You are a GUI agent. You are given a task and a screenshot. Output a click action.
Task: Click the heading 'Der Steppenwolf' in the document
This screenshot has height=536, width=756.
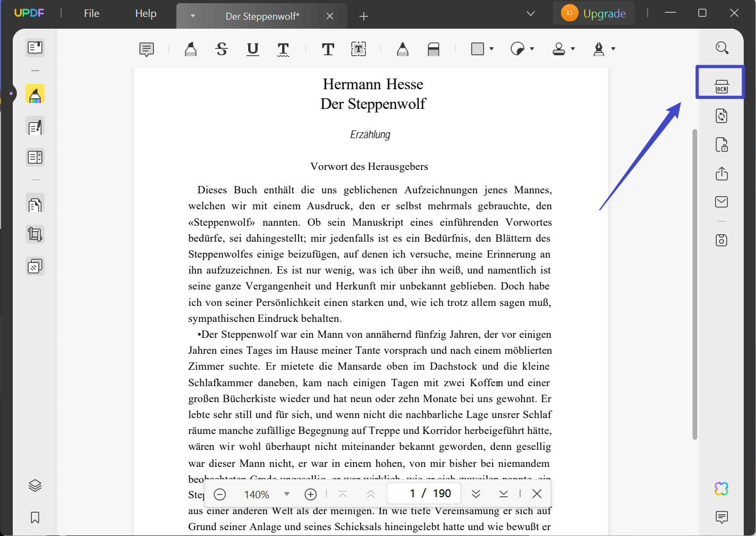pyautogui.click(x=373, y=104)
